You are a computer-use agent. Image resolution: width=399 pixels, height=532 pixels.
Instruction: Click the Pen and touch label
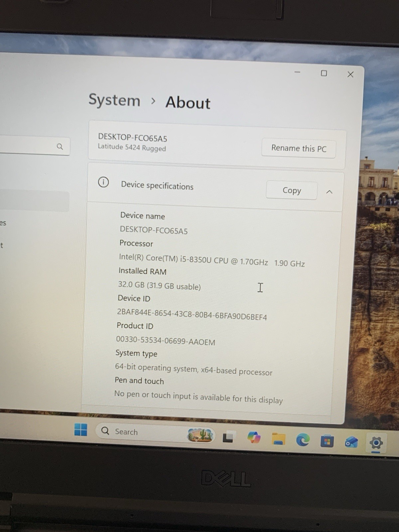tap(139, 381)
